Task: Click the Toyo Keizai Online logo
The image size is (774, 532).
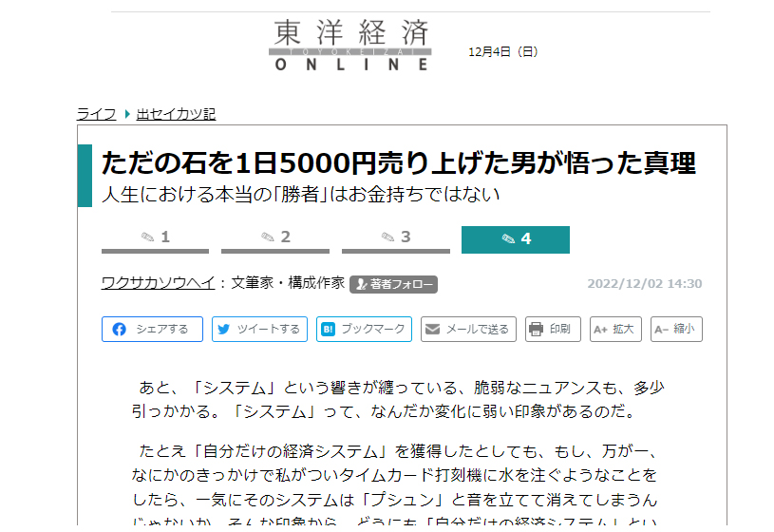Action: click(x=349, y=45)
